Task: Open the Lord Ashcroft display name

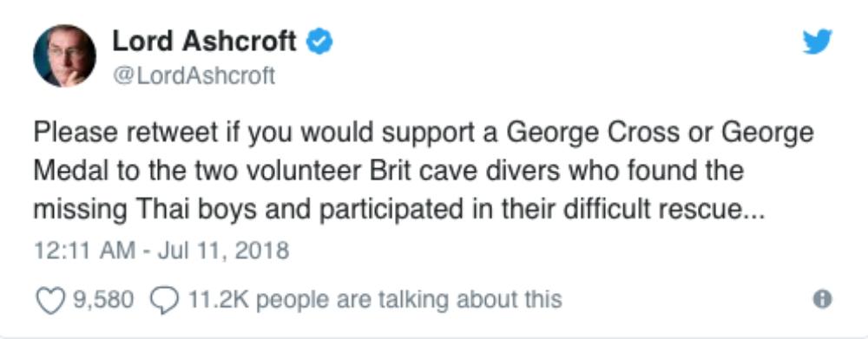Action: click(x=204, y=42)
